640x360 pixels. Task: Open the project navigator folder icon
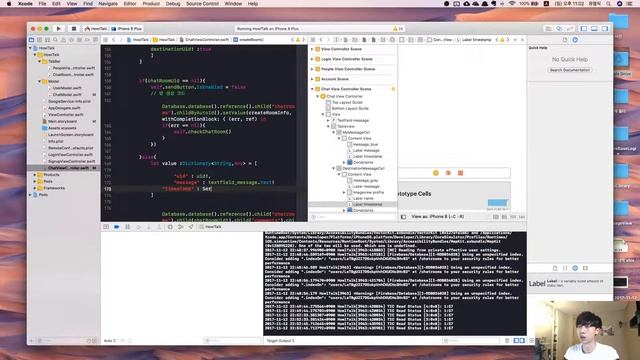coord(31,40)
